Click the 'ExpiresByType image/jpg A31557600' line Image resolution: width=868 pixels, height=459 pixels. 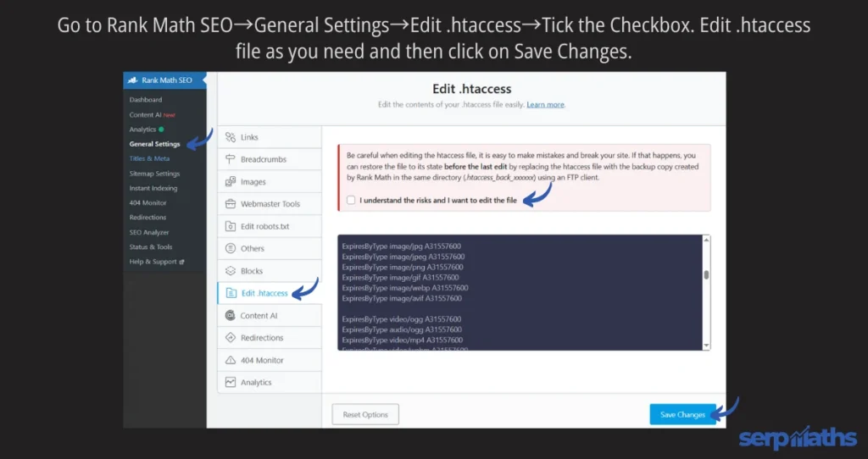[401, 246]
